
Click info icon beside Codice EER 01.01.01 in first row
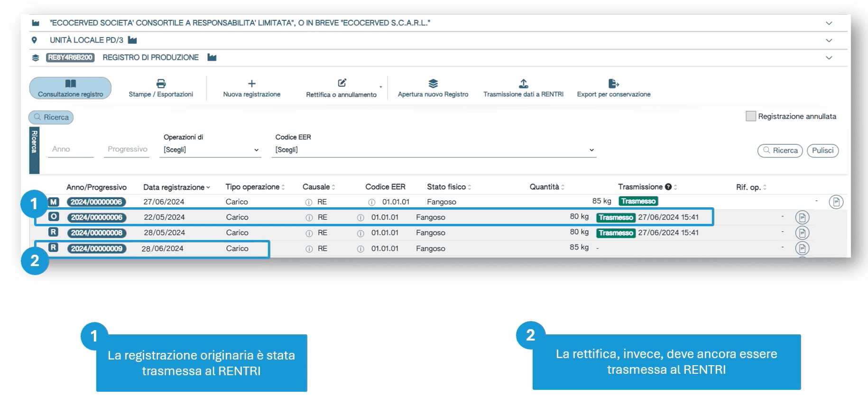372,202
